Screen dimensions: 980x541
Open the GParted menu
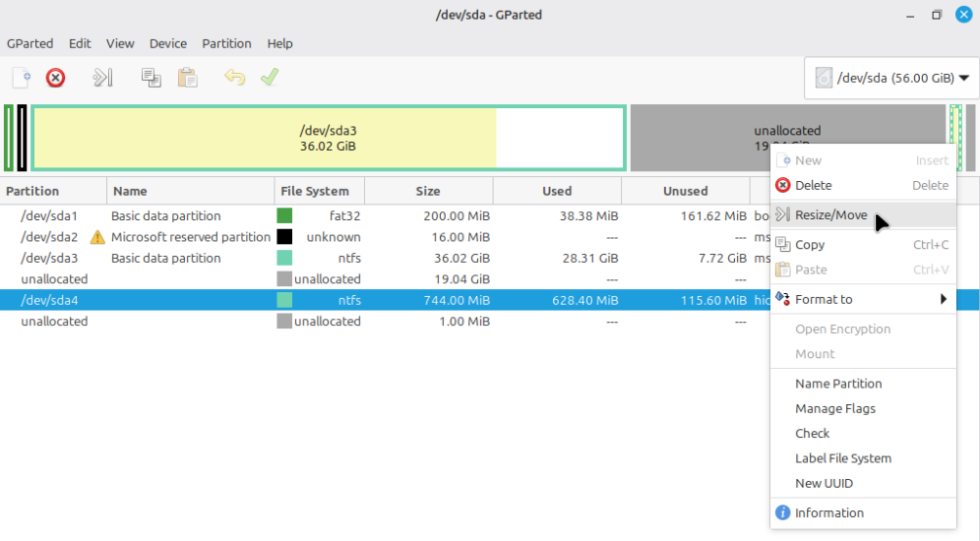(x=30, y=43)
